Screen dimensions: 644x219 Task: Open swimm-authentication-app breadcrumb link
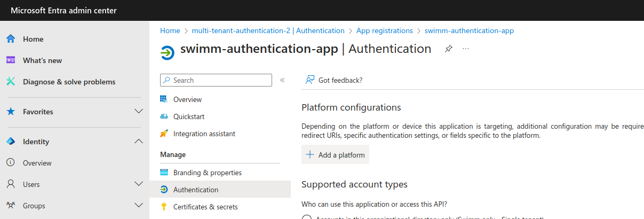(x=469, y=30)
